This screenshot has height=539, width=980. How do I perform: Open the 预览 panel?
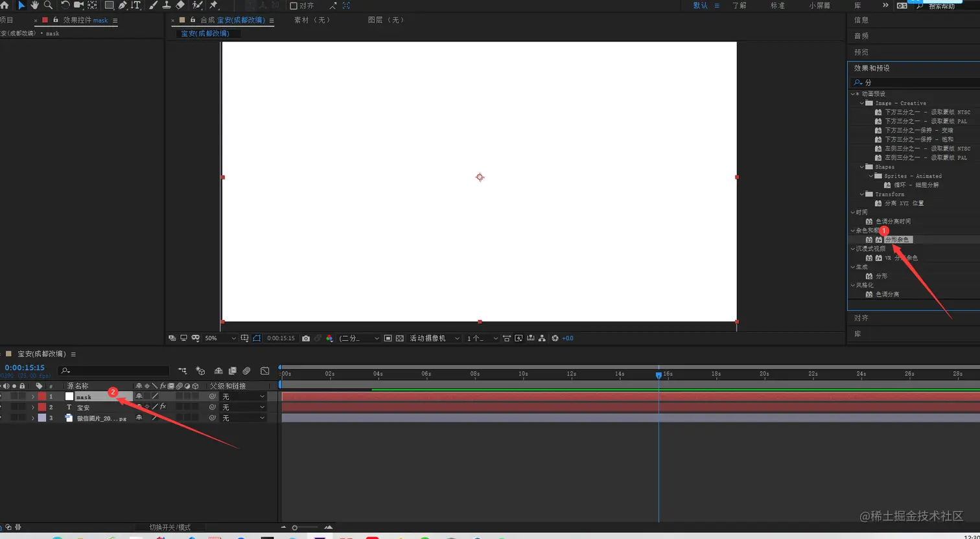coord(861,52)
